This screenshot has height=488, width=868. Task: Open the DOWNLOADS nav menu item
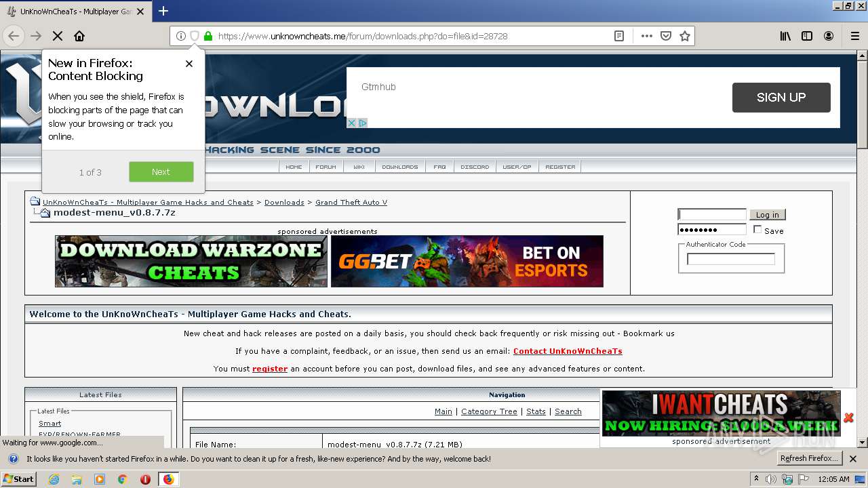400,167
